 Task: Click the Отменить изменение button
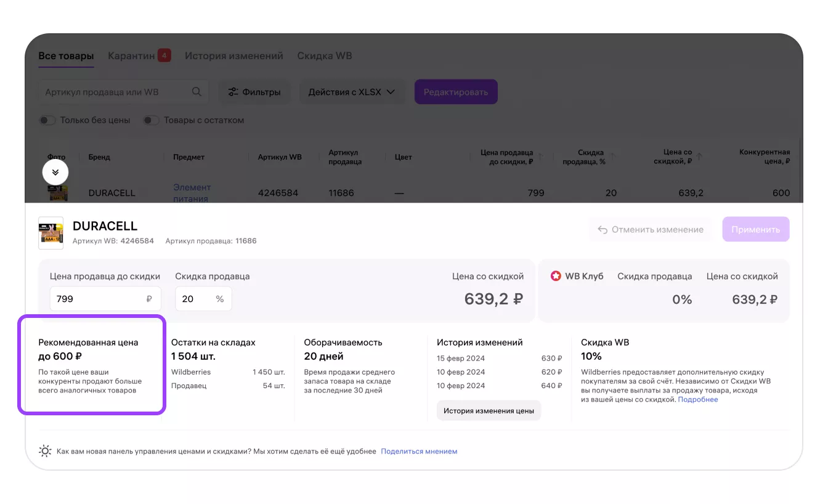[651, 229]
